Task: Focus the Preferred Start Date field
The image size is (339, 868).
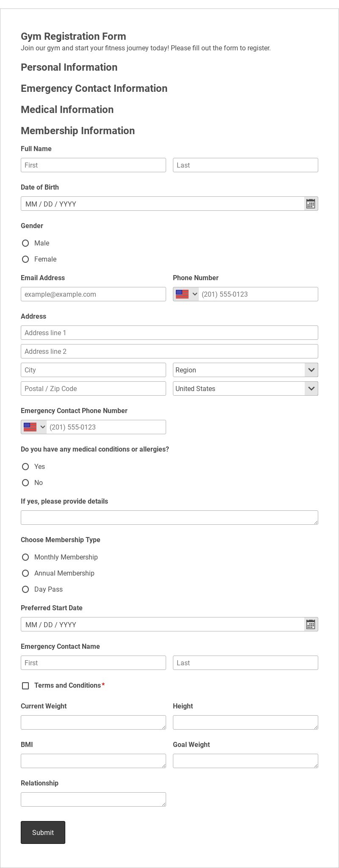Action: [x=163, y=624]
